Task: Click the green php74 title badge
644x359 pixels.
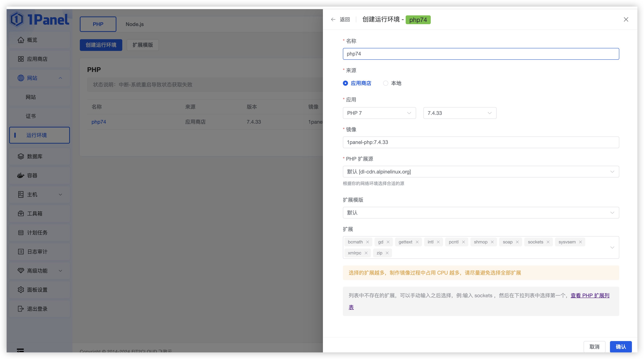Action: pos(418,20)
